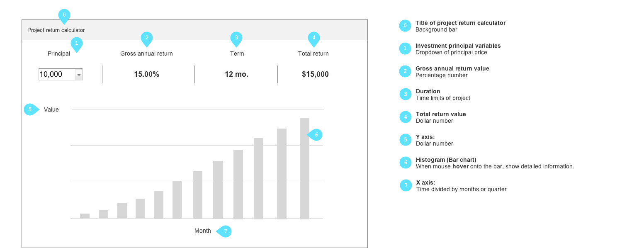Click annotation marker 4 above Total return
The width and height of the screenshot is (644, 248).
[314, 38]
